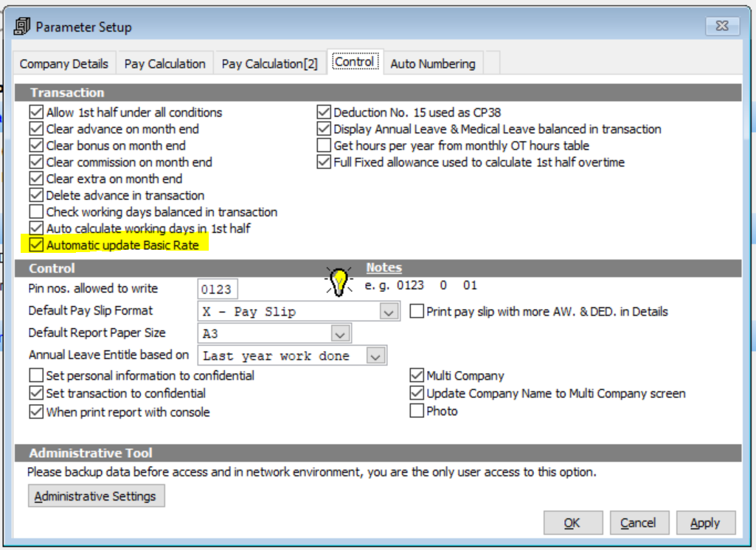The width and height of the screenshot is (756, 550).
Task: Open the Notes link
Action: point(383,267)
